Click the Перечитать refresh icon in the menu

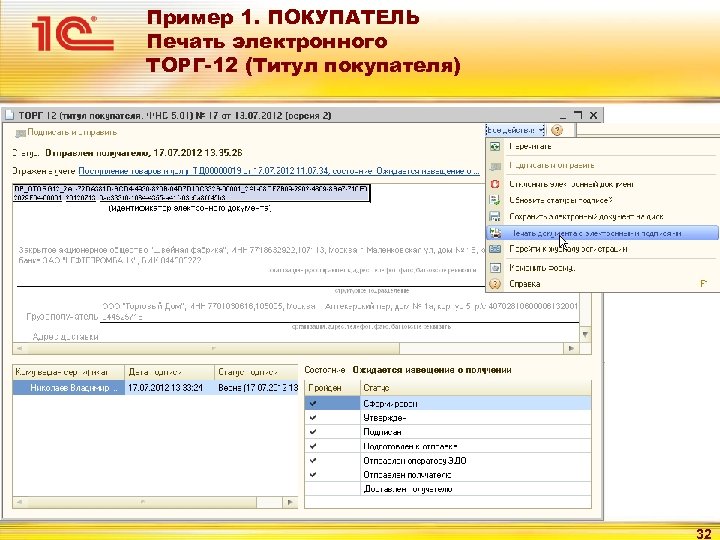tap(495, 146)
